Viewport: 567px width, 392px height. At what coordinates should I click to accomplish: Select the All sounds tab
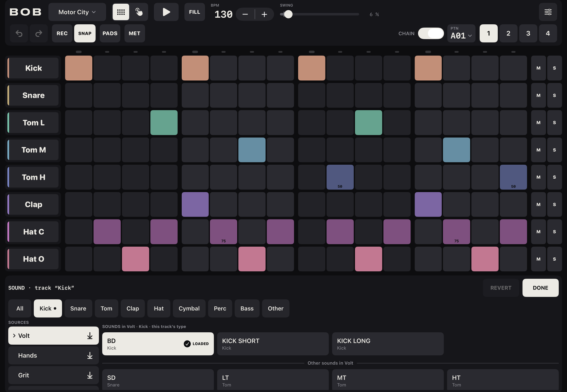pyautogui.click(x=20, y=308)
